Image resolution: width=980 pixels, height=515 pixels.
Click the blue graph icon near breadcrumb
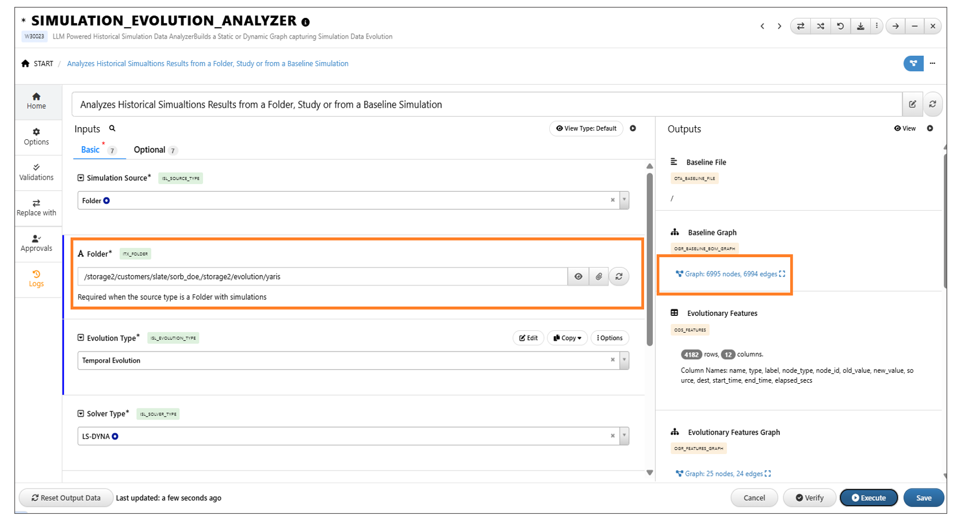coord(913,63)
